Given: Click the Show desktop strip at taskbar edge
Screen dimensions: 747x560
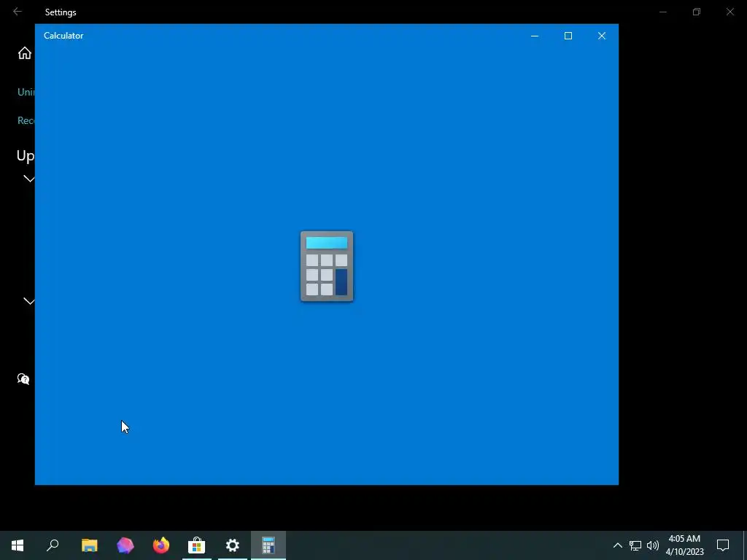Looking at the screenshot, I should click(x=745, y=545).
